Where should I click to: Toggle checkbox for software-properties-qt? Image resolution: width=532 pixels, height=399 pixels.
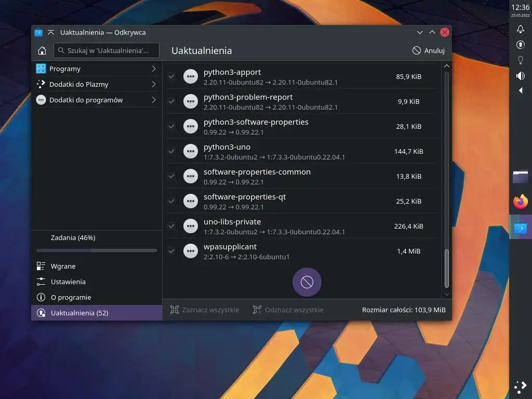[x=171, y=201]
